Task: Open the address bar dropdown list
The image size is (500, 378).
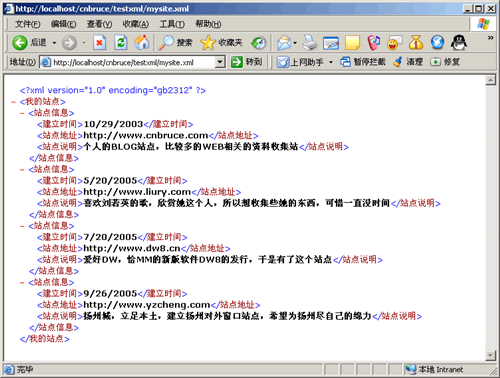Action: tap(220, 62)
